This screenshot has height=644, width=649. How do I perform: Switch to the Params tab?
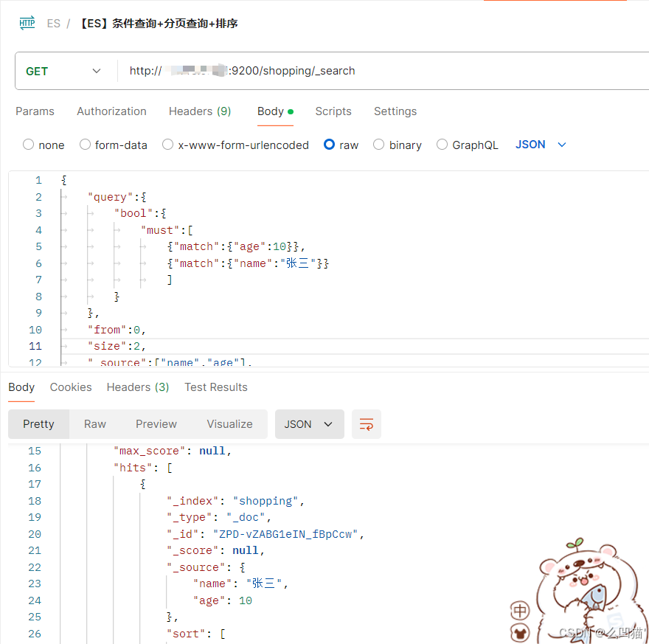click(x=35, y=111)
